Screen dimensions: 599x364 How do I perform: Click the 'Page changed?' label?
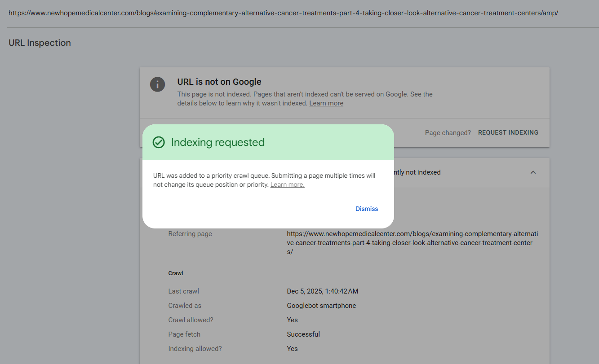[x=448, y=133]
